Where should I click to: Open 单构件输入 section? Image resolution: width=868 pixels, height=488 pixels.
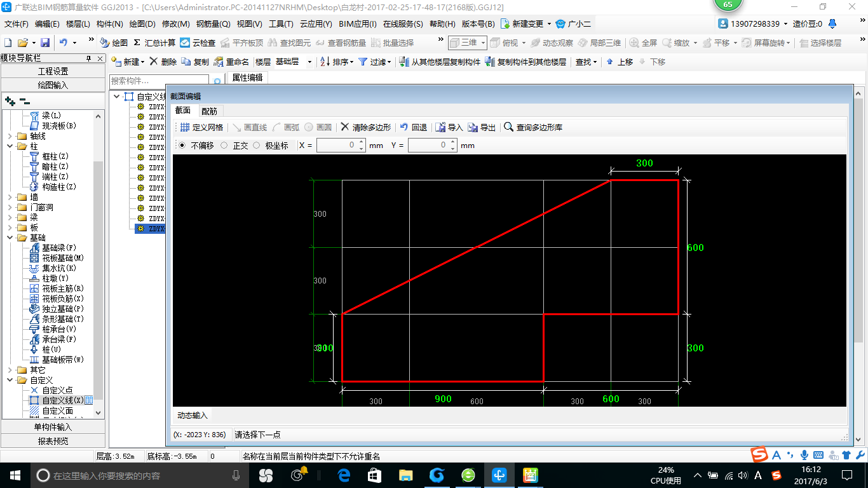pos(53,427)
